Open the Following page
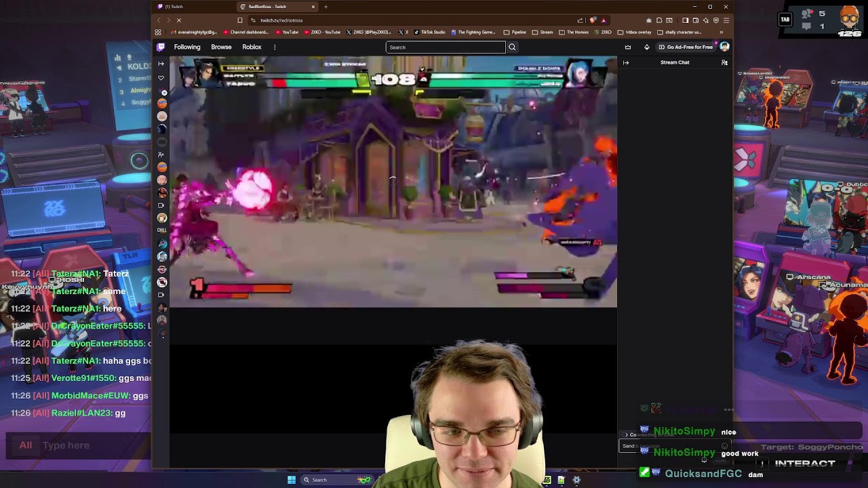 pos(187,47)
